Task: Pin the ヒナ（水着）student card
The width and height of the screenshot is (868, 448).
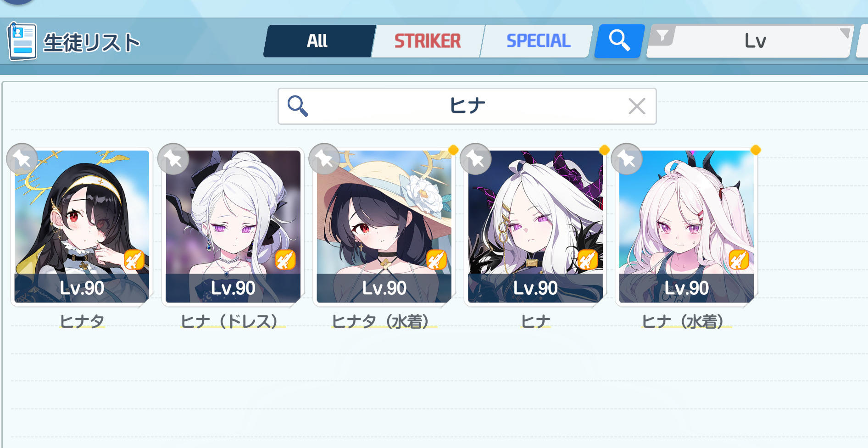Action: [x=627, y=159]
